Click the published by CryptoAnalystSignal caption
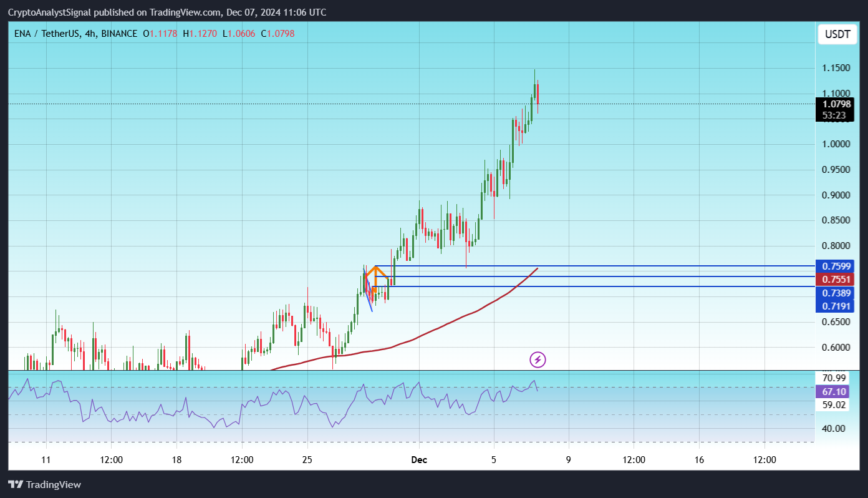This screenshot has height=498, width=868. coord(166,12)
